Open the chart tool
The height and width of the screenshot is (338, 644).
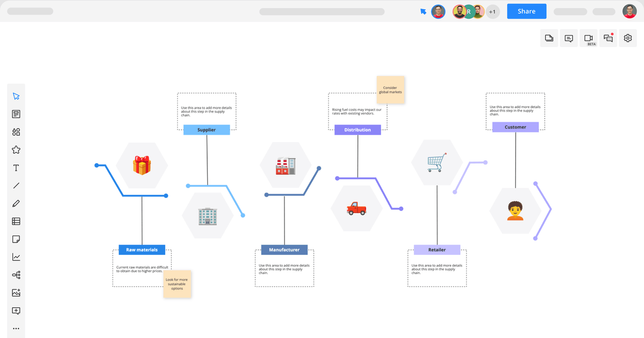click(x=16, y=258)
